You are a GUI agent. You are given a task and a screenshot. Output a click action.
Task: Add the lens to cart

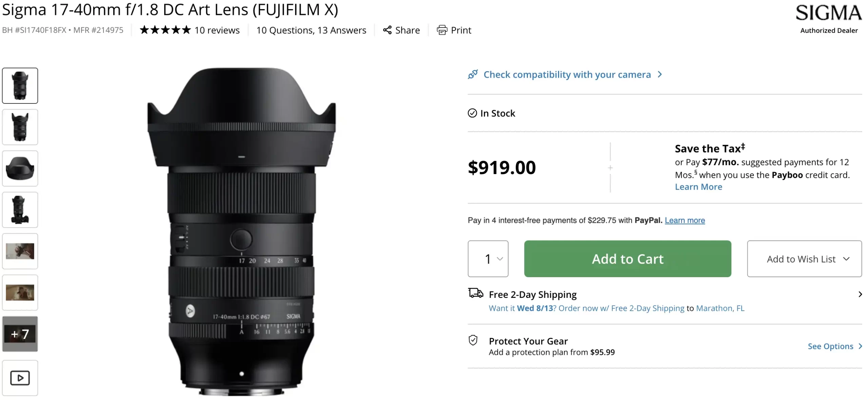627,259
